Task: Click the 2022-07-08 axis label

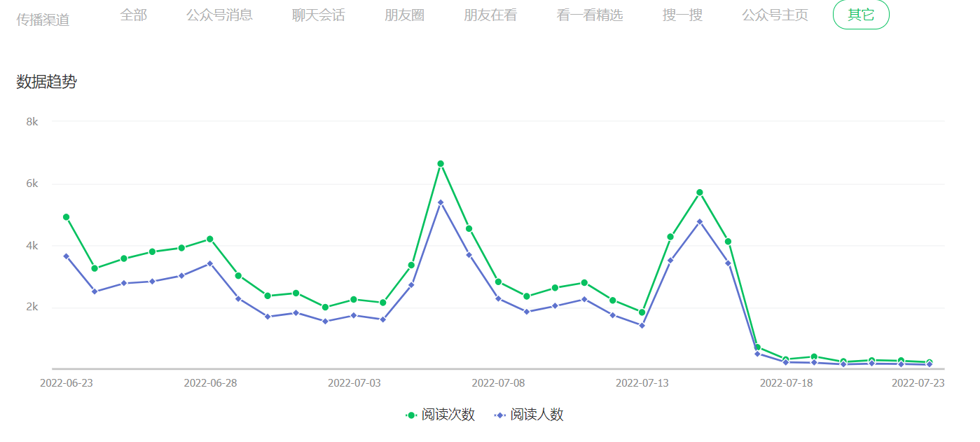Action: (x=498, y=383)
